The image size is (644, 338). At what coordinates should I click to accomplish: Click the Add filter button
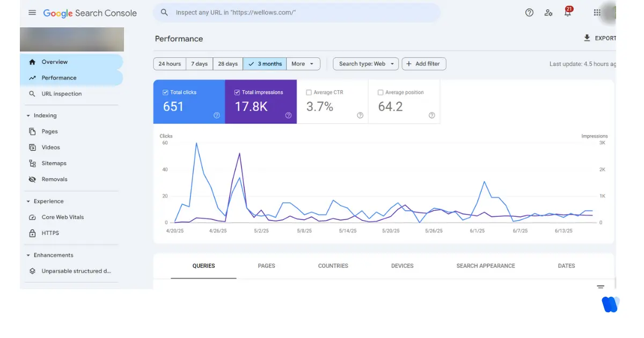coord(423,63)
